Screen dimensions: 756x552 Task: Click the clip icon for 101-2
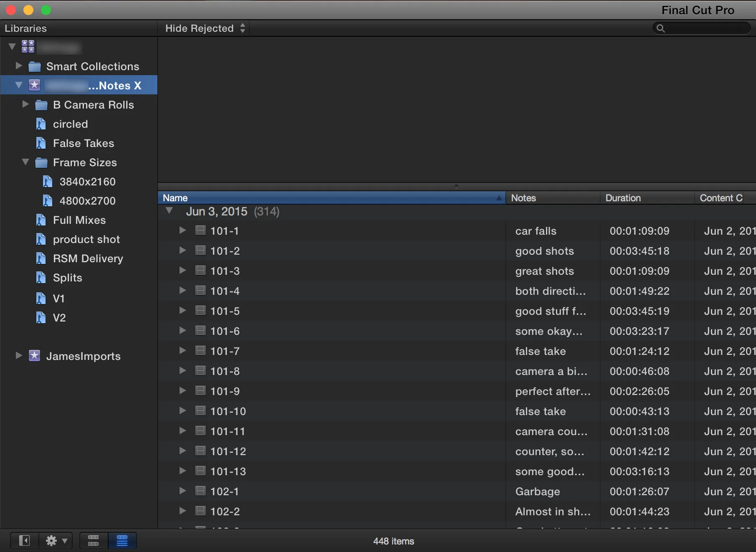coord(200,250)
